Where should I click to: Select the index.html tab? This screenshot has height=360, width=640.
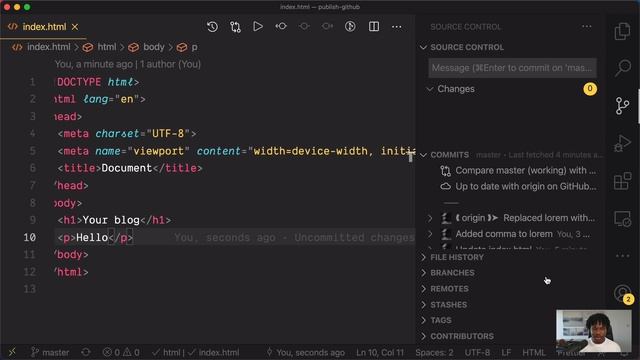44,27
